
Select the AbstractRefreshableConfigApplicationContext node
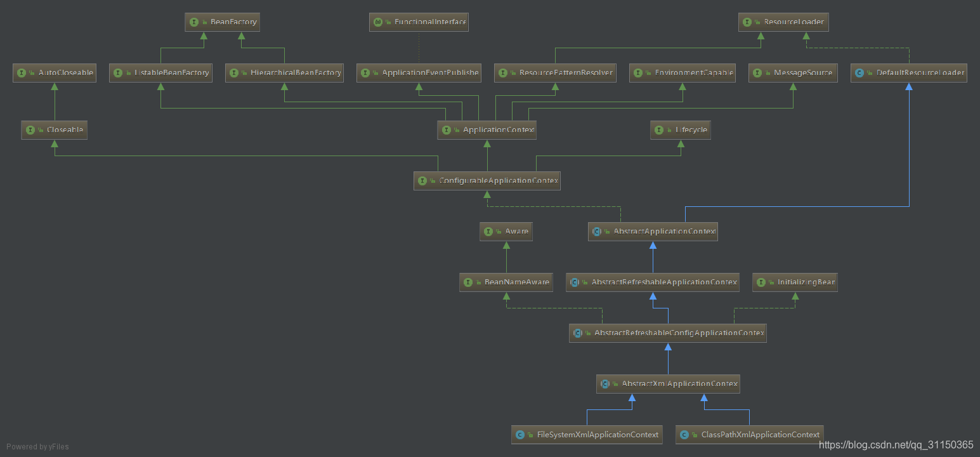pos(668,333)
